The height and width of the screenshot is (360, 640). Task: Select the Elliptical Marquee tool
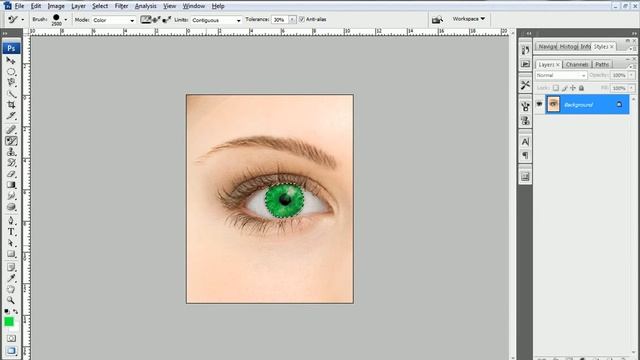pos(11,72)
